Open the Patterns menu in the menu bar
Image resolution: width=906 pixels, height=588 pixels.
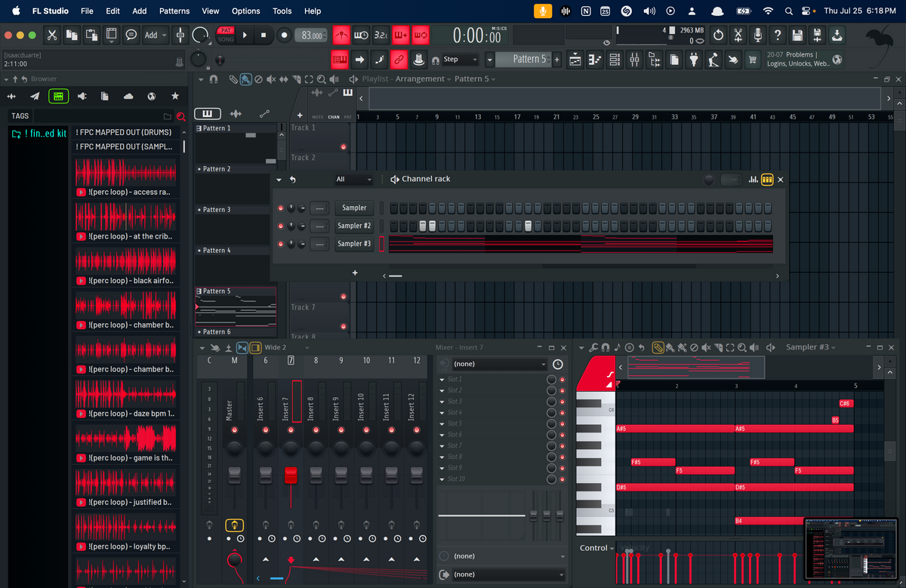174,11
